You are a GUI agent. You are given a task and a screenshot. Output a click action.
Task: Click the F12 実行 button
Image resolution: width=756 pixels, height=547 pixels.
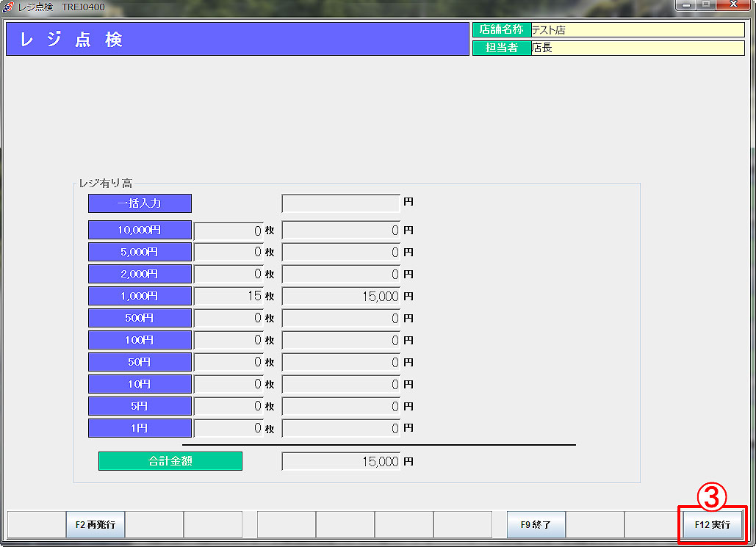coord(712,524)
